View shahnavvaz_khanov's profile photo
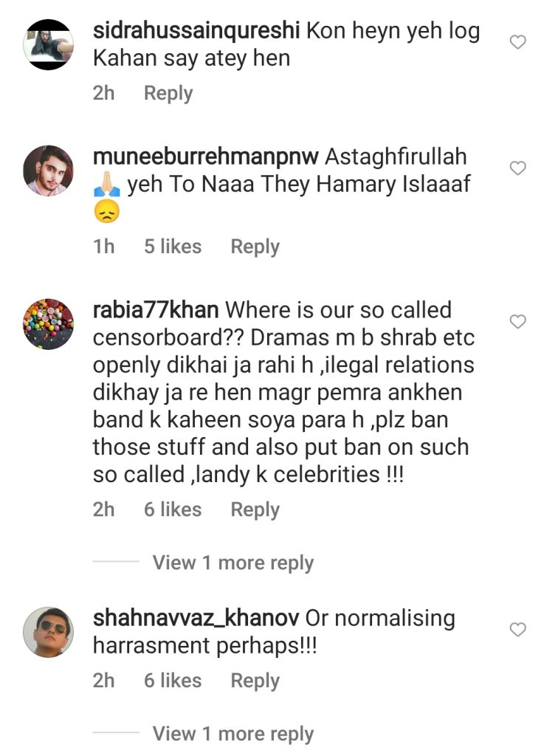The height and width of the screenshot is (756, 558). 49,631
